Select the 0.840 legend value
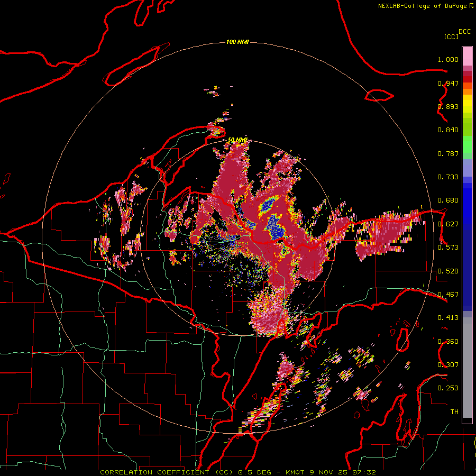This screenshot has height=476, width=476. click(448, 130)
